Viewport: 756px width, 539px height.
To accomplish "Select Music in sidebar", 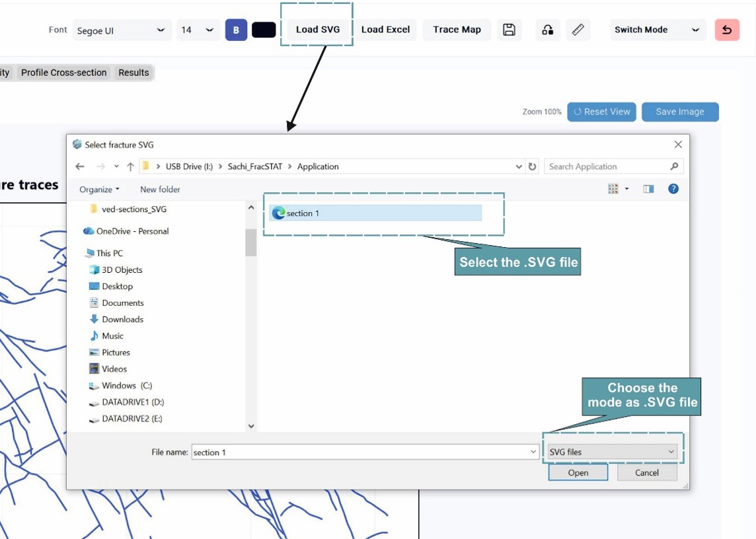I will (x=106, y=336).
